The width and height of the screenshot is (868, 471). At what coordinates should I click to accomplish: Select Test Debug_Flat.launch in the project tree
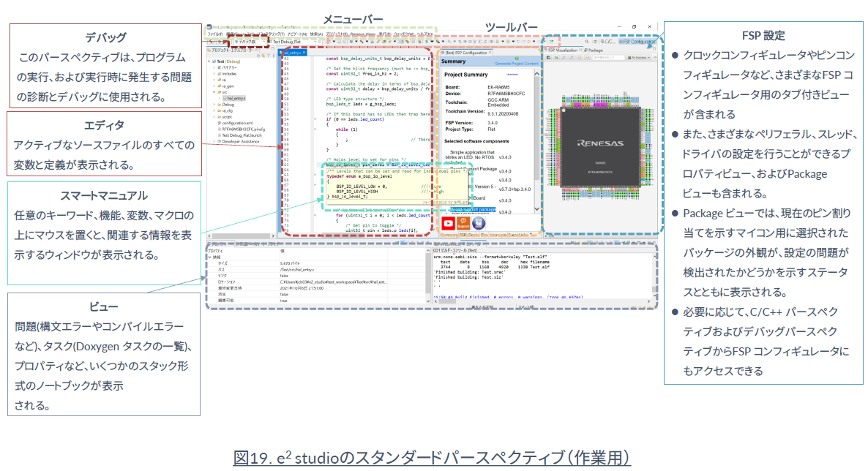[x=240, y=135]
